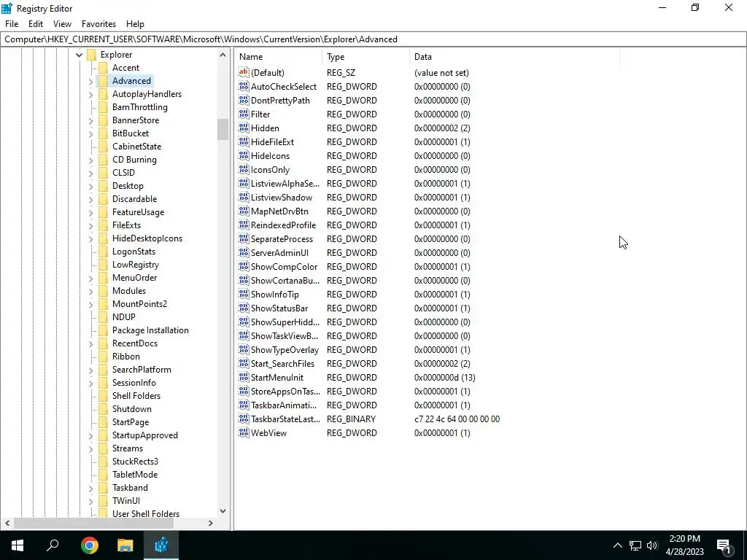The height and width of the screenshot is (560, 747).
Task: Open the View menu
Action: tap(62, 24)
